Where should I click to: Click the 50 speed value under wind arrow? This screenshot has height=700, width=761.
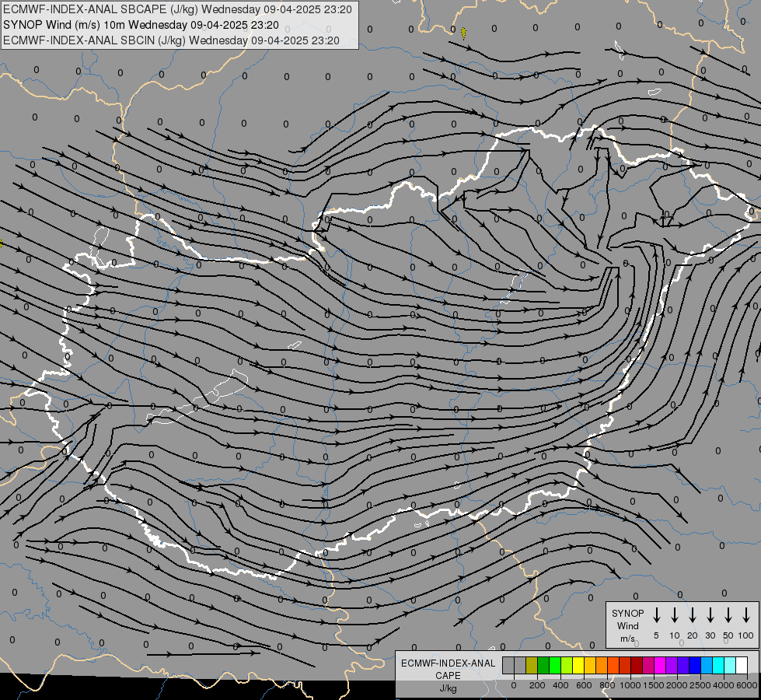pyautogui.click(x=728, y=635)
